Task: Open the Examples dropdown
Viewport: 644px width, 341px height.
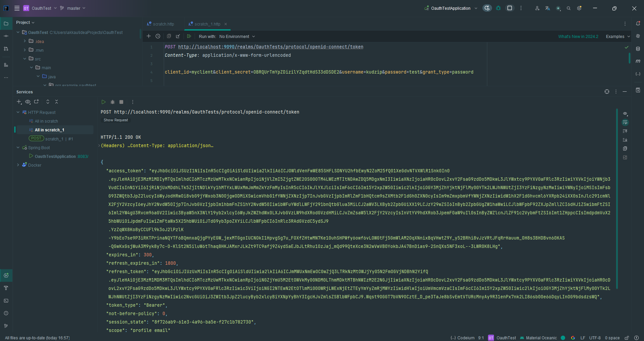Action: [x=618, y=36]
